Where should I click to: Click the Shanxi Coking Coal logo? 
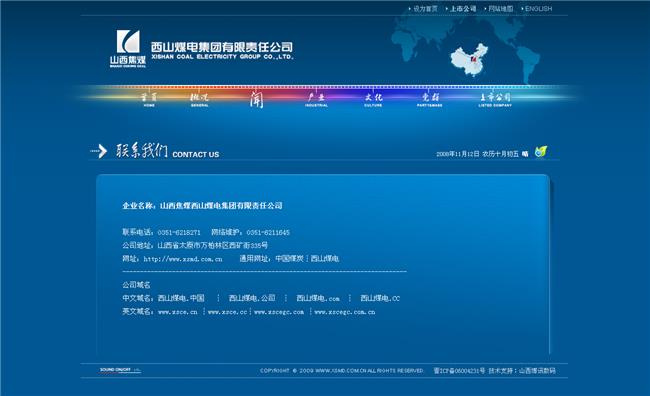pos(128,48)
